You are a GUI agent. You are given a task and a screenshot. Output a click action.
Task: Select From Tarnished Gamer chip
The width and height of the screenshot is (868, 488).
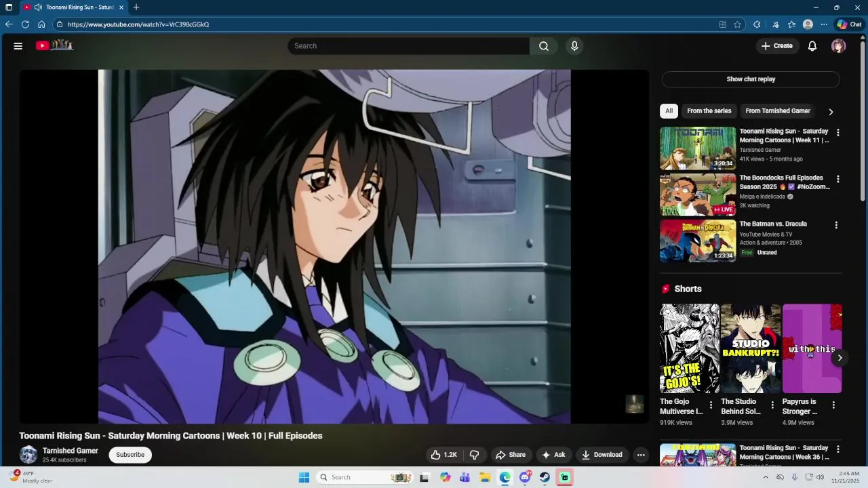[x=778, y=111]
